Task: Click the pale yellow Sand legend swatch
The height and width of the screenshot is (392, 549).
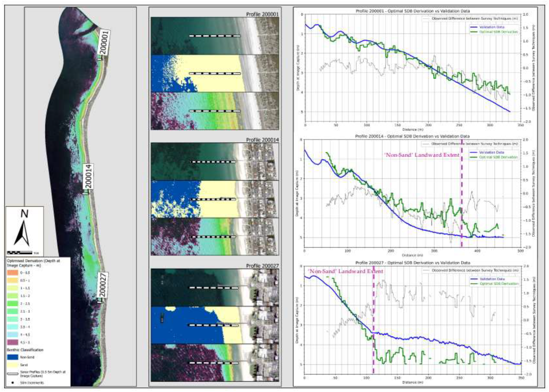Action: click(x=13, y=365)
